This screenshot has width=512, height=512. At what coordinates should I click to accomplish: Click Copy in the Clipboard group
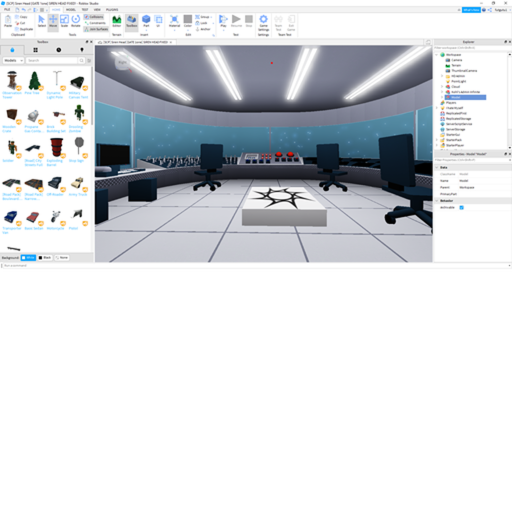point(21,17)
